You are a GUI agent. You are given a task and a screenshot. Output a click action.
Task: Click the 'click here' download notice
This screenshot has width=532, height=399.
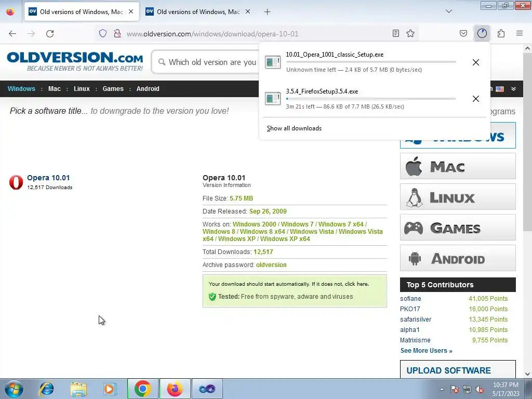(x=356, y=284)
